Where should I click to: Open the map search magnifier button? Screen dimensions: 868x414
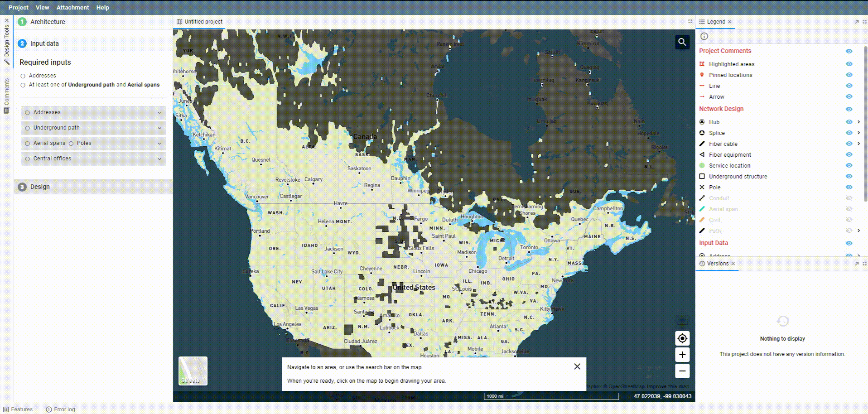click(682, 42)
